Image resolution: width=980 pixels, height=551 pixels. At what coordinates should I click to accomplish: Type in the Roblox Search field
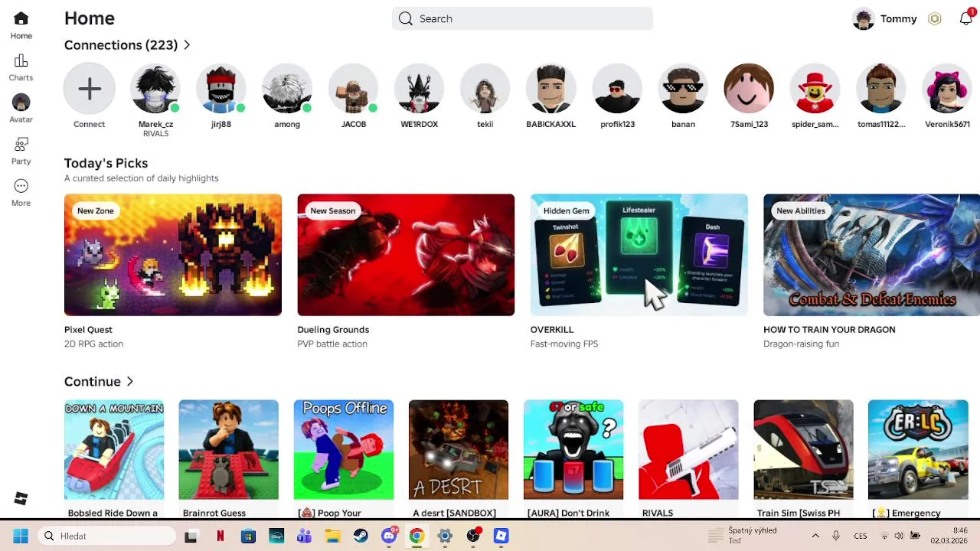tap(522, 19)
